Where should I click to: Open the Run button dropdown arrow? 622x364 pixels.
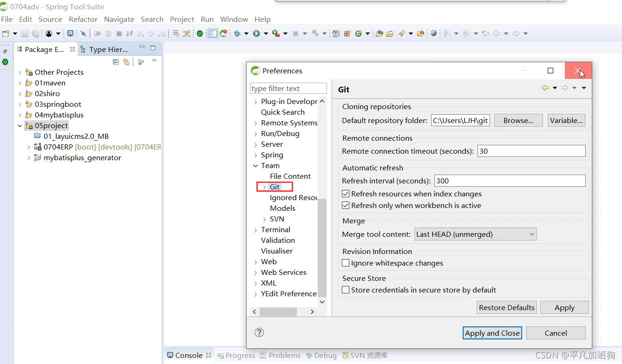[266, 33]
